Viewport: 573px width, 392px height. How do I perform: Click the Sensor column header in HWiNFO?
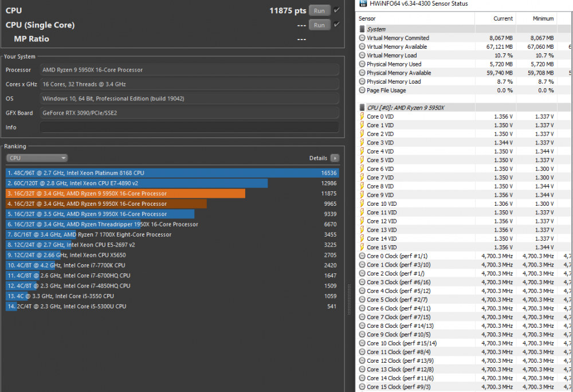[x=416, y=18]
